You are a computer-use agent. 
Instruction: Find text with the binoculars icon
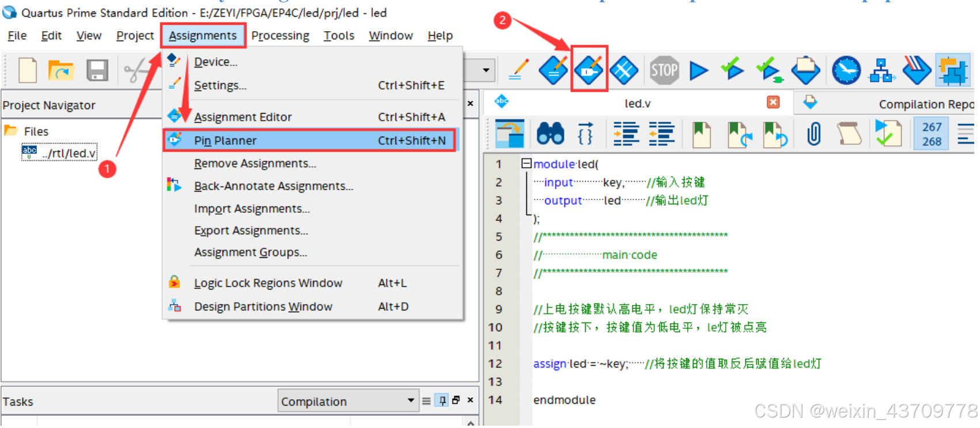(551, 134)
